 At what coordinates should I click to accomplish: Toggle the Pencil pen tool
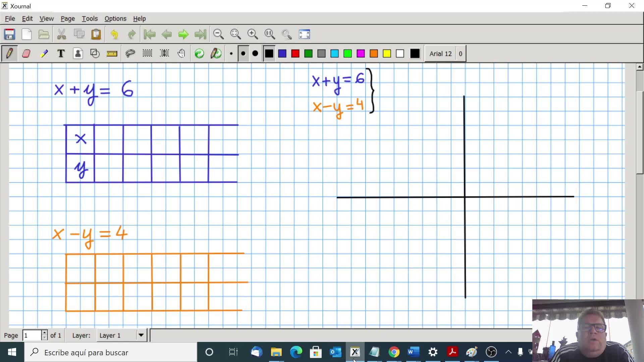click(x=9, y=54)
